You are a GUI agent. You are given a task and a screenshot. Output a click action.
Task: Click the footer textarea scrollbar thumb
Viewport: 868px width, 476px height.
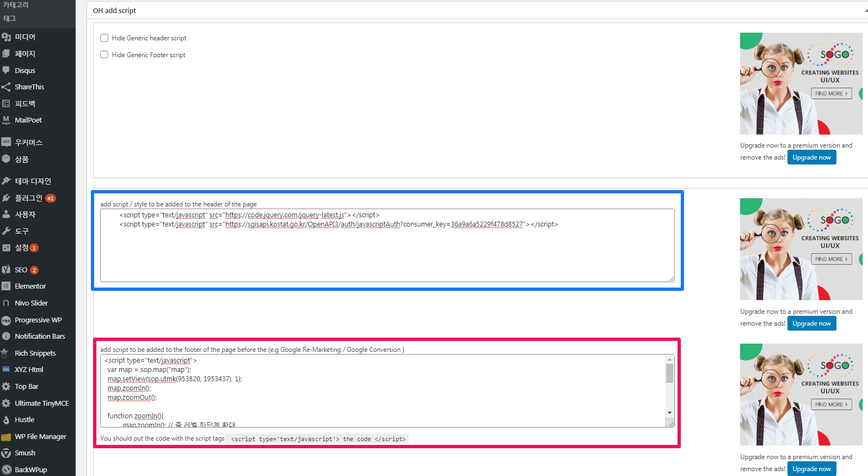pos(669,374)
